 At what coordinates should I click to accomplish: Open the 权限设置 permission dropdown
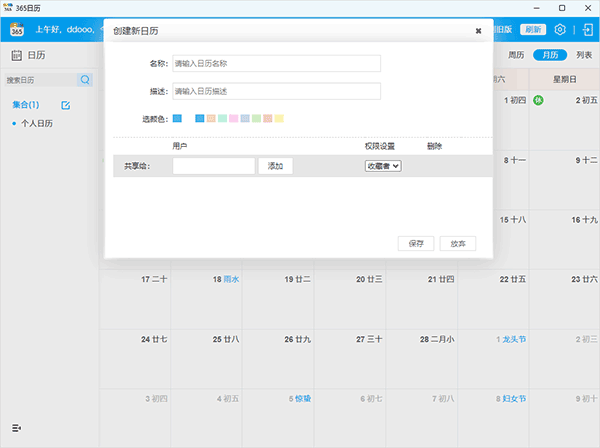click(x=383, y=166)
